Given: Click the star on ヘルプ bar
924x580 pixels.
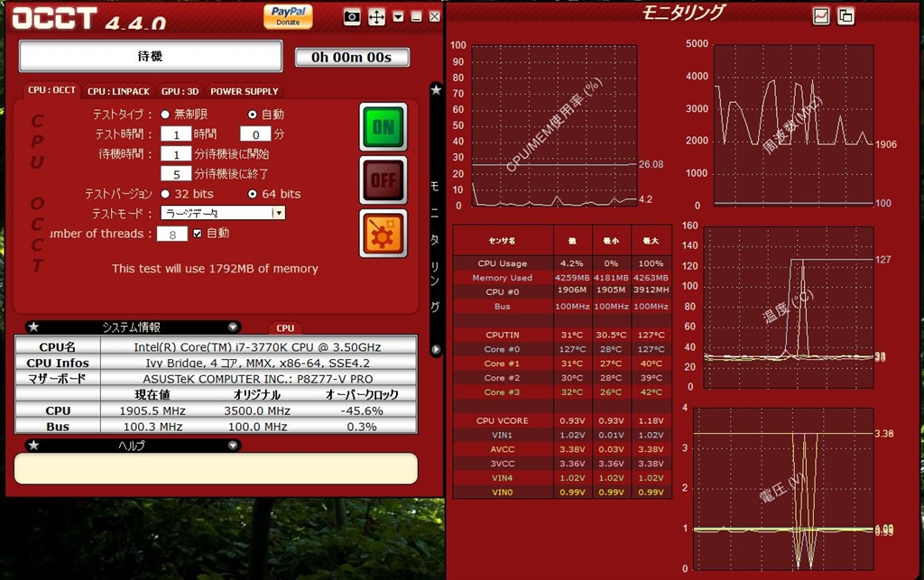Looking at the screenshot, I should (x=34, y=446).
